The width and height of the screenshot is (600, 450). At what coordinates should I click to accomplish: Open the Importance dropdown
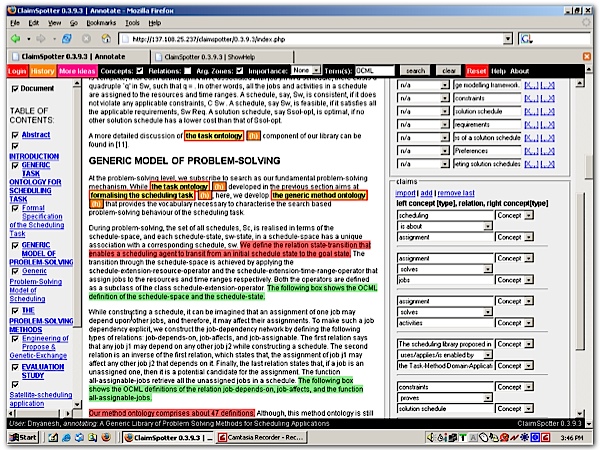(x=306, y=70)
